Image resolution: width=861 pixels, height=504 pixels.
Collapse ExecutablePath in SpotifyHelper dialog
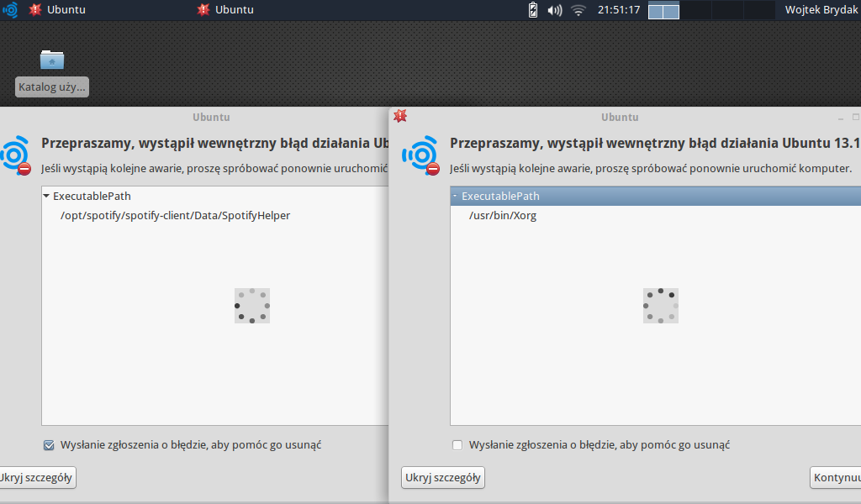tap(46, 196)
